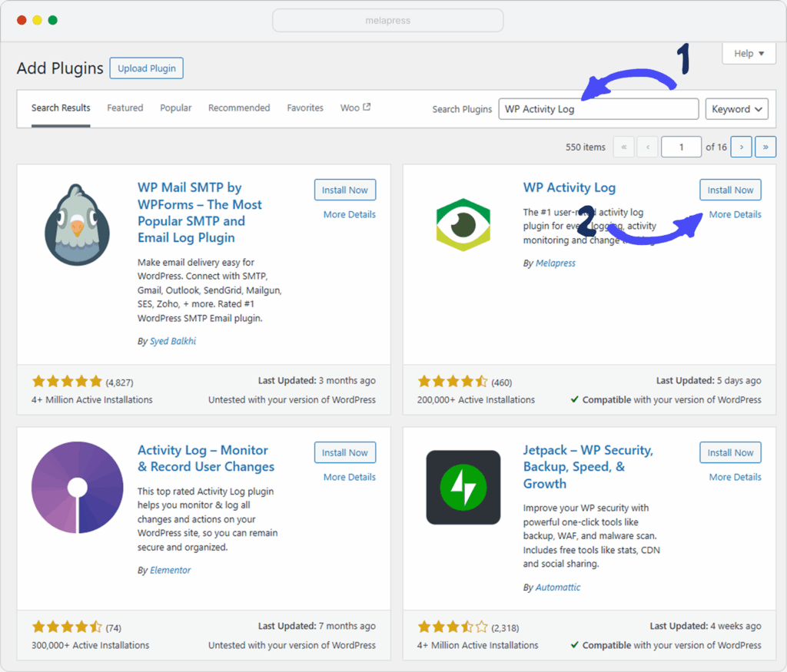Click the Upload Plugin button
787x672 pixels.
[x=147, y=68]
